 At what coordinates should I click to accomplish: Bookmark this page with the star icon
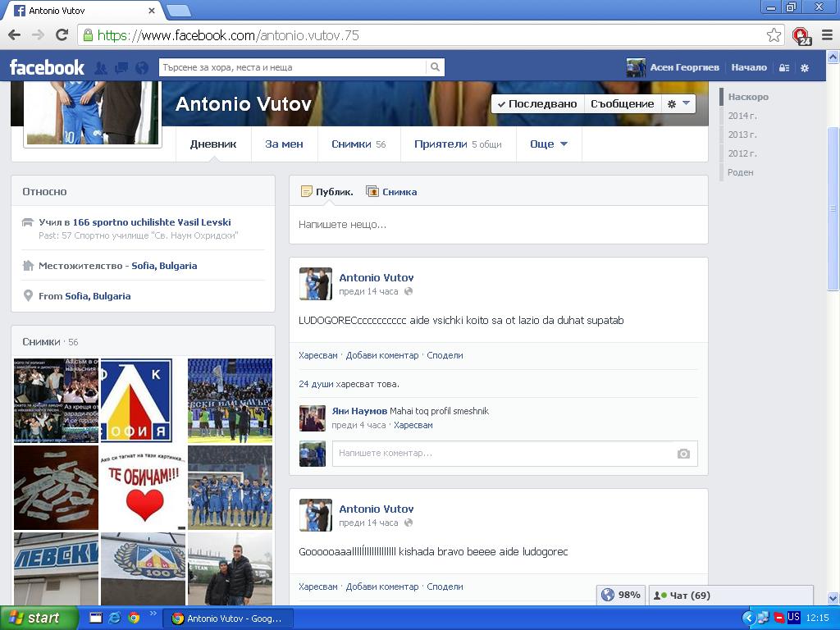tap(774, 35)
